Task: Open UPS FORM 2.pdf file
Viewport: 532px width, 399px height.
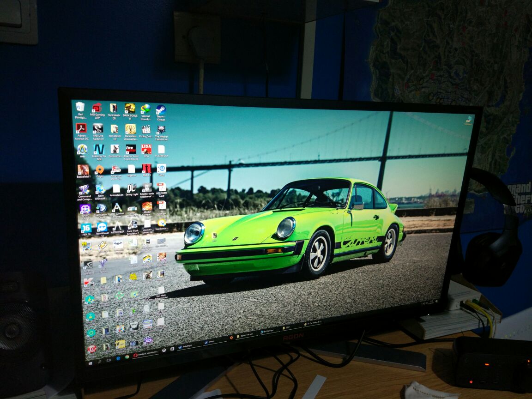Action: tap(162, 190)
